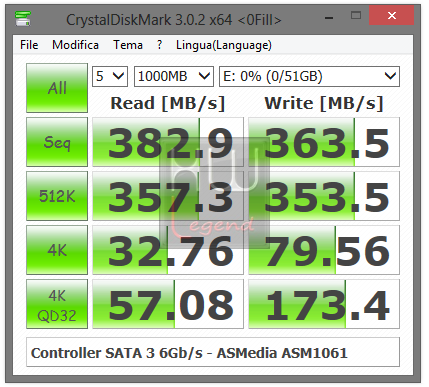Expand the test count dropdown showing 5
The image size is (429, 387).
(110, 77)
